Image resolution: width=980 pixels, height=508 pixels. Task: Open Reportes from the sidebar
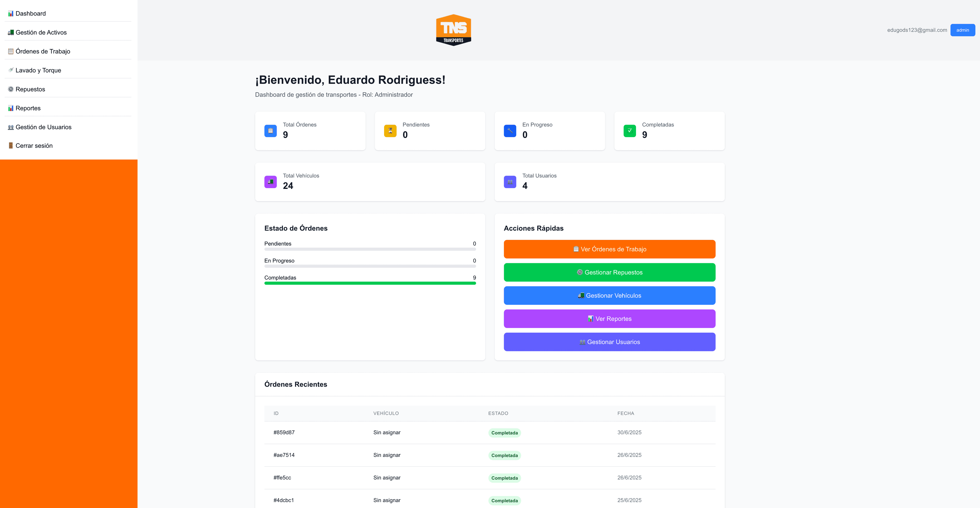[x=28, y=108]
